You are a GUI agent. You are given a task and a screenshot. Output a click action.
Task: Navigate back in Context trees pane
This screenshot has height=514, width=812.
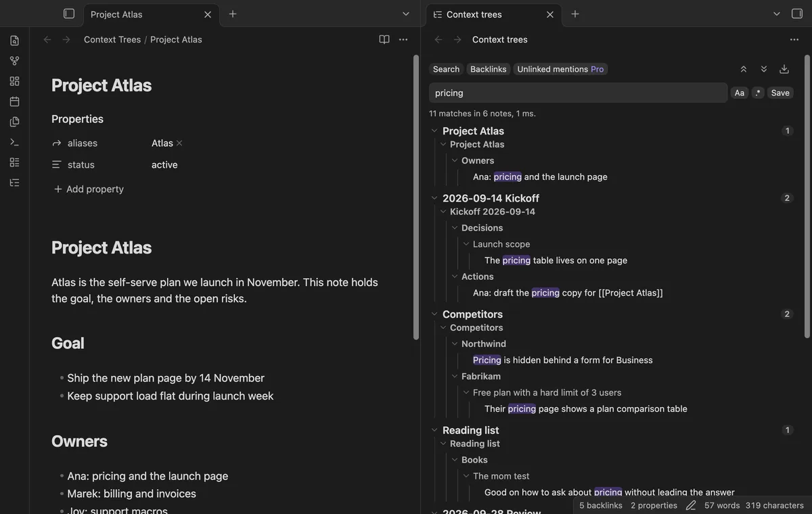[x=438, y=39]
